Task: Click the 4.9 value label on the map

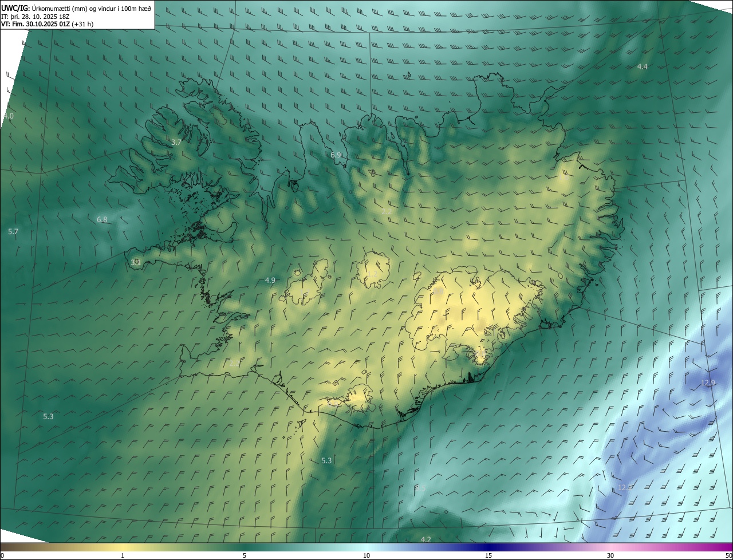Action: click(270, 280)
